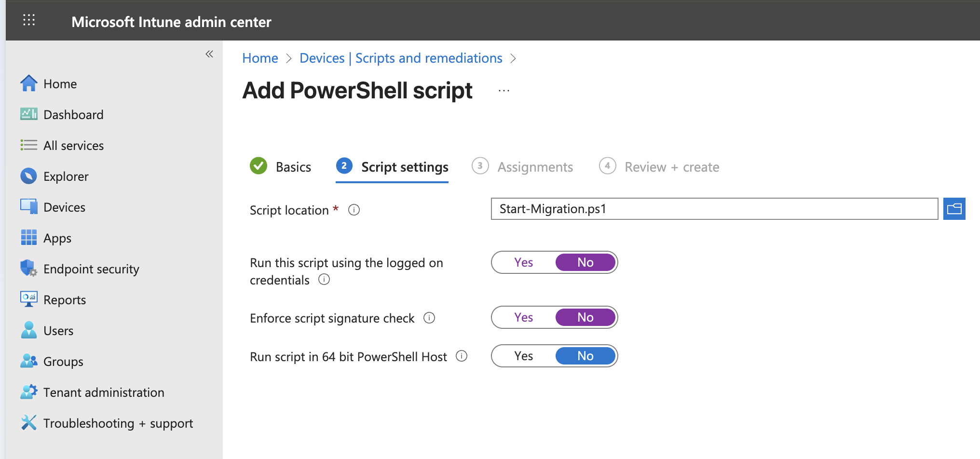Screen dimensions: 980x459
Task: Show the tooltip for Run script in 64 bit
Action: click(x=462, y=356)
